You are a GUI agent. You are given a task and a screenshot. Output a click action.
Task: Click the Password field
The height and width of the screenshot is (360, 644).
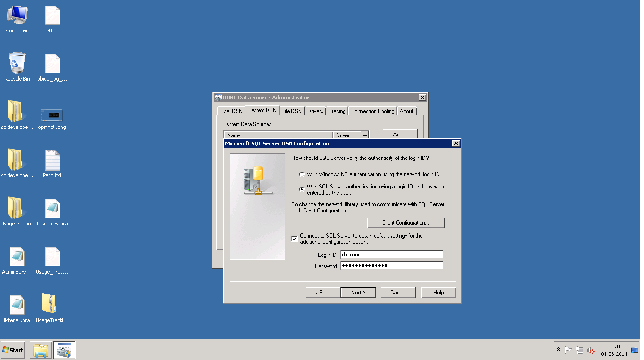(x=392, y=265)
